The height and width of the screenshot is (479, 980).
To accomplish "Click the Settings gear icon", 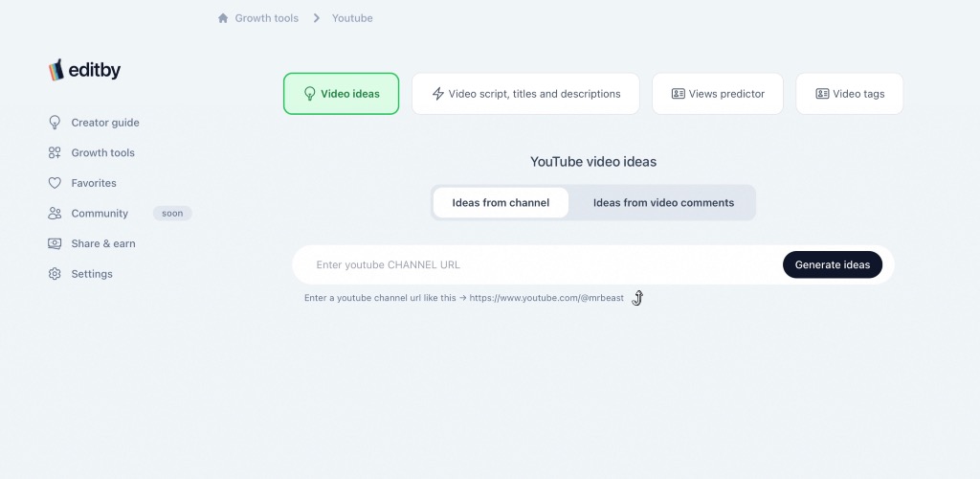I will point(55,274).
